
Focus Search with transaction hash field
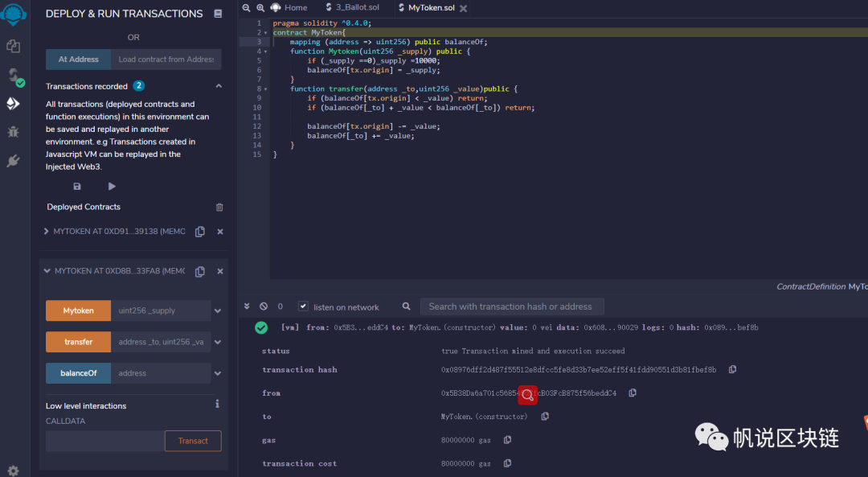point(512,306)
